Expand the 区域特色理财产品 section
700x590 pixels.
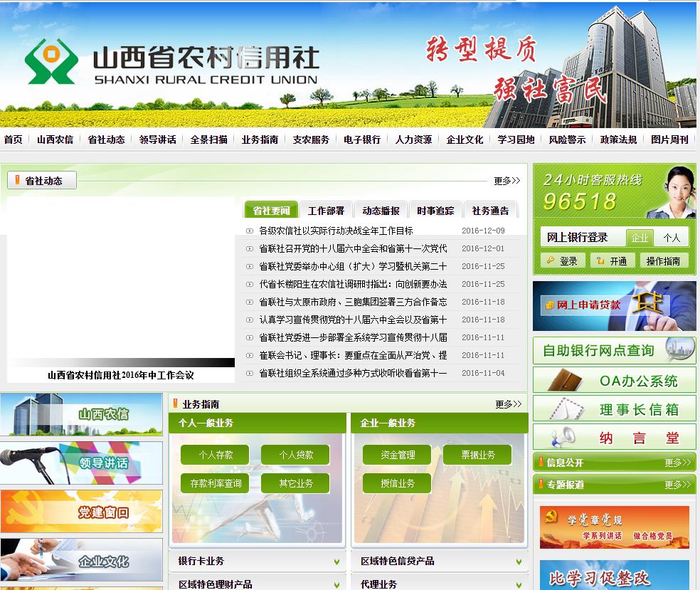pyautogui.click(x=336, y=584)
